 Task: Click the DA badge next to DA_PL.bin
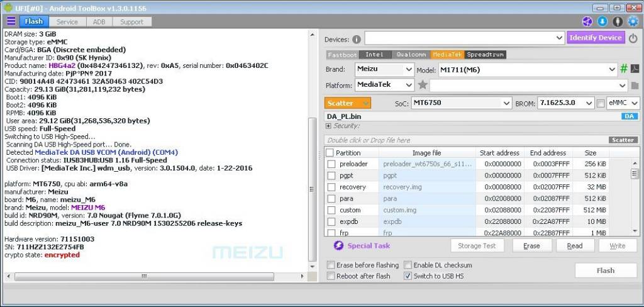point(630,116)
